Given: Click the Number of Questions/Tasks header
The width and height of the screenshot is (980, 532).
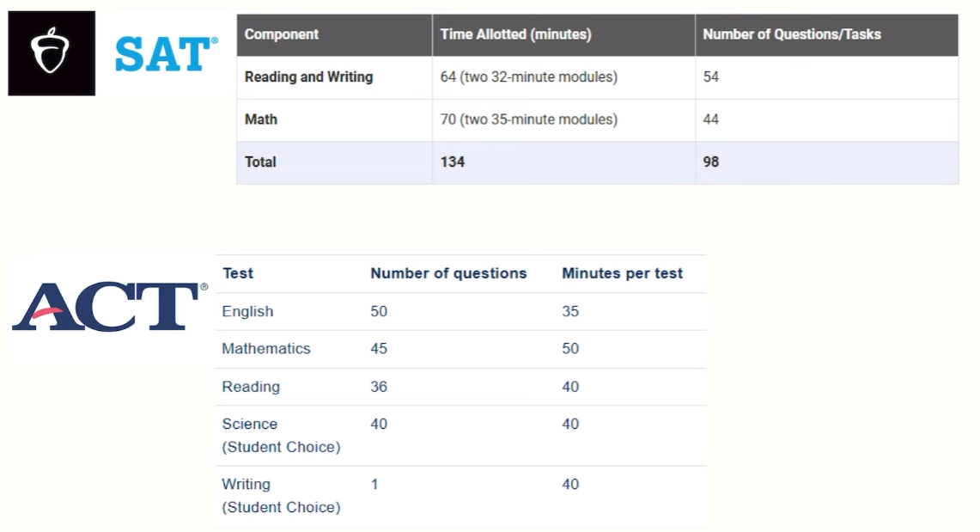Looking at the screenshot, I should (x=791, y=35).
